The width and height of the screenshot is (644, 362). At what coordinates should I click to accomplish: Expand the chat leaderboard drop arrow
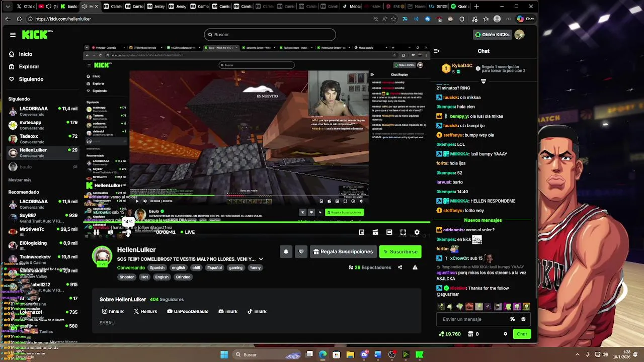pyautogui.click(x=484, y=81)
